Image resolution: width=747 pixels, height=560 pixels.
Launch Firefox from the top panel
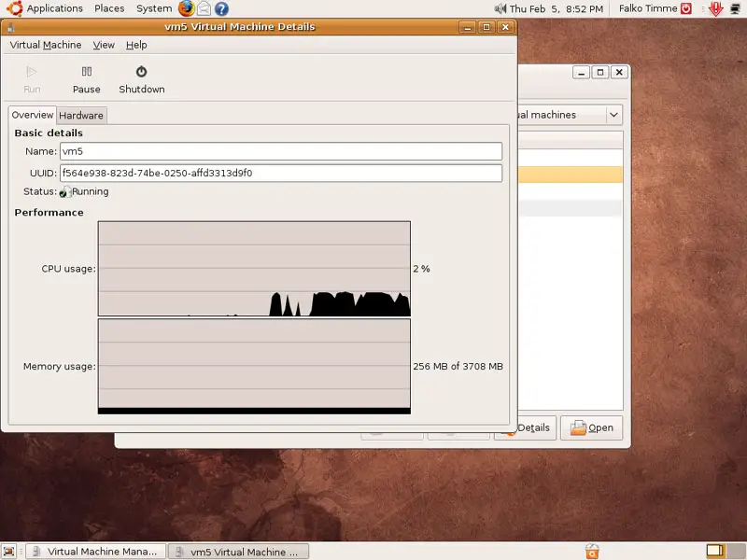[x=186, y=8]
